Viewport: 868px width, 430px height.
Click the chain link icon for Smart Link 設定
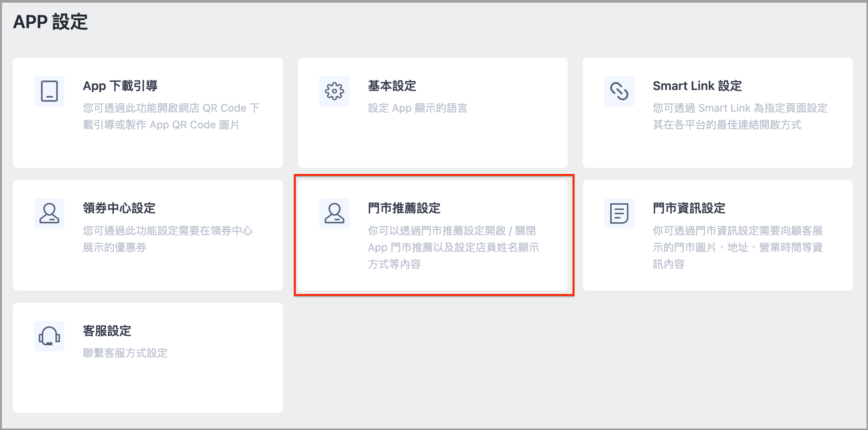(x=619, y=91)
